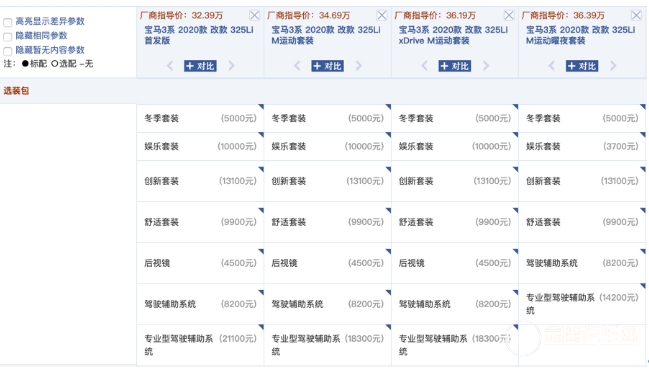Screen dimensions: 649x371
Task: Open 宝马3系 325Li 首发版 model link
Action: [199, 35]
